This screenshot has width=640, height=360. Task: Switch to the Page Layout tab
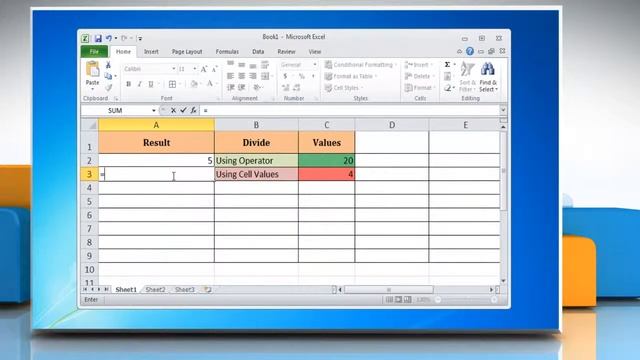coord(187,52)
